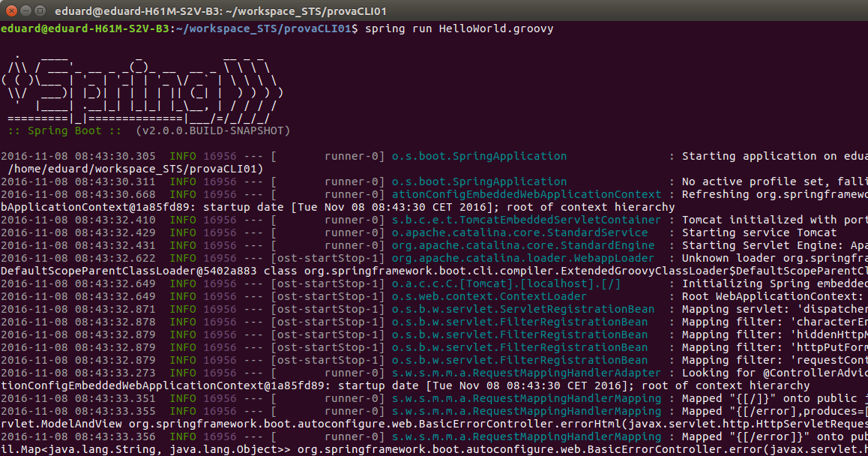868x456 pixels.
Task: Click an INFO level label
Action: [x=183, y=156]
